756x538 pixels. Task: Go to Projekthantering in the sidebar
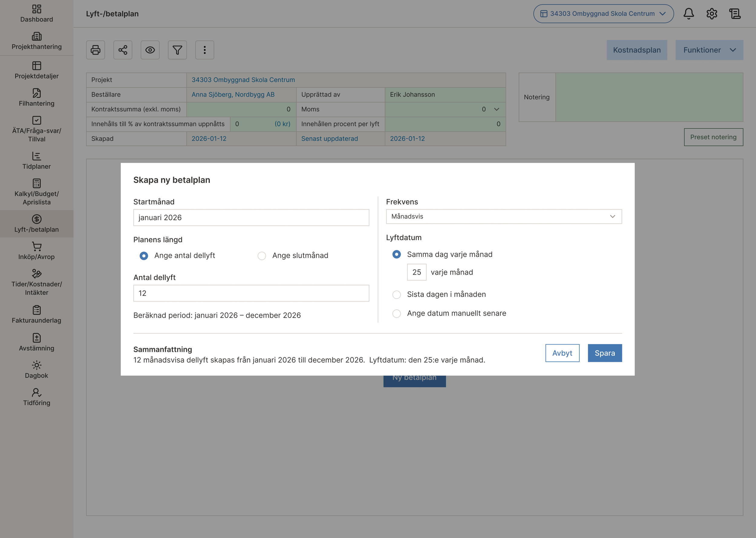pyautogui.click(x=36, y=41)
